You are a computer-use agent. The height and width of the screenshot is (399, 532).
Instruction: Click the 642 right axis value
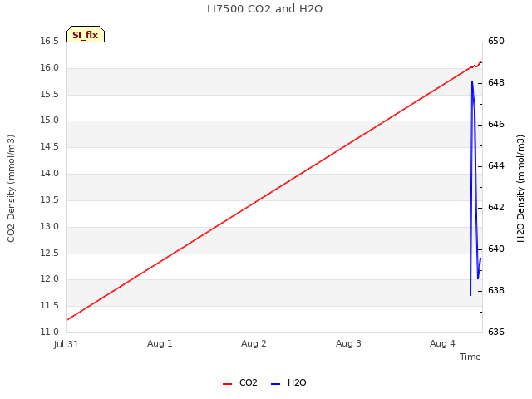click(x=496, y=207)
